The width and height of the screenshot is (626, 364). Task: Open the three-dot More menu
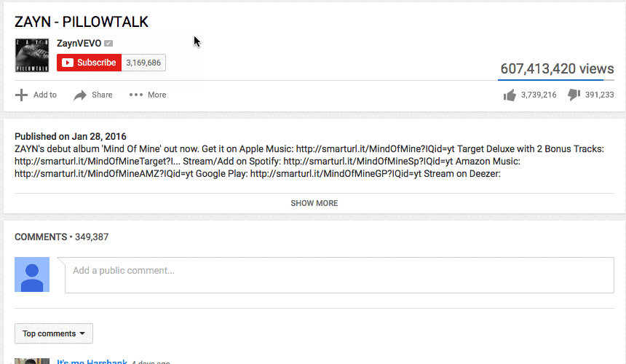click(147, 95)
